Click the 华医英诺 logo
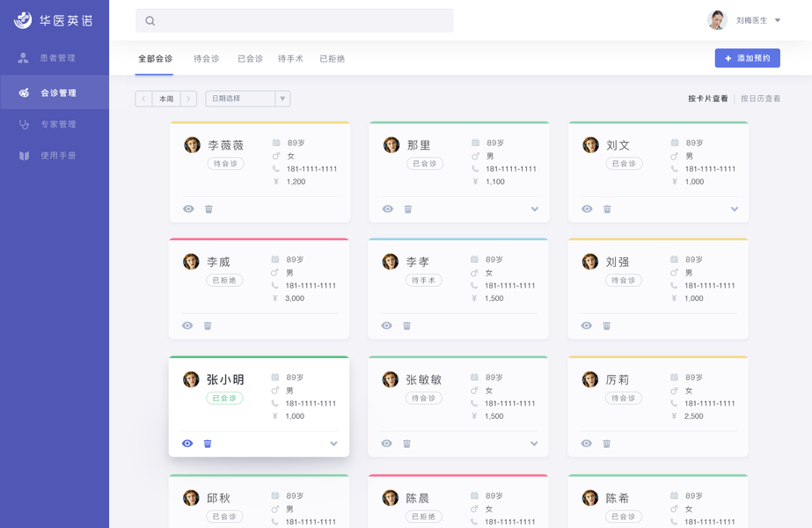The width and height of the screenshot is (812, 528). coord(53,20)
